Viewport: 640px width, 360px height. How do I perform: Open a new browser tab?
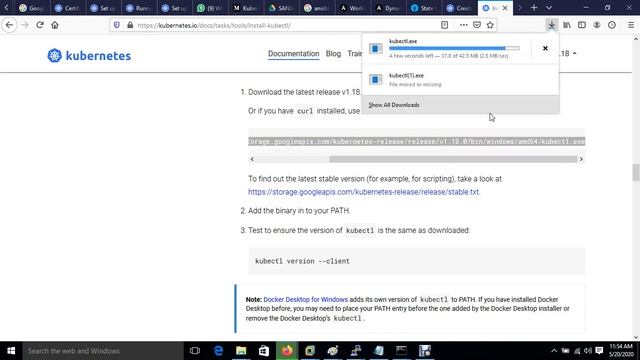pos(534,8)
